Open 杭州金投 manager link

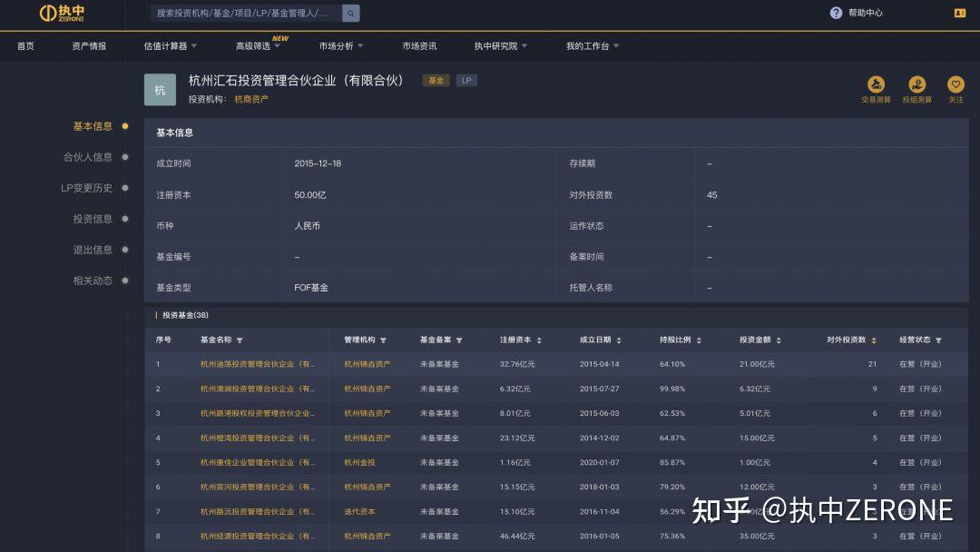point(359,463)
